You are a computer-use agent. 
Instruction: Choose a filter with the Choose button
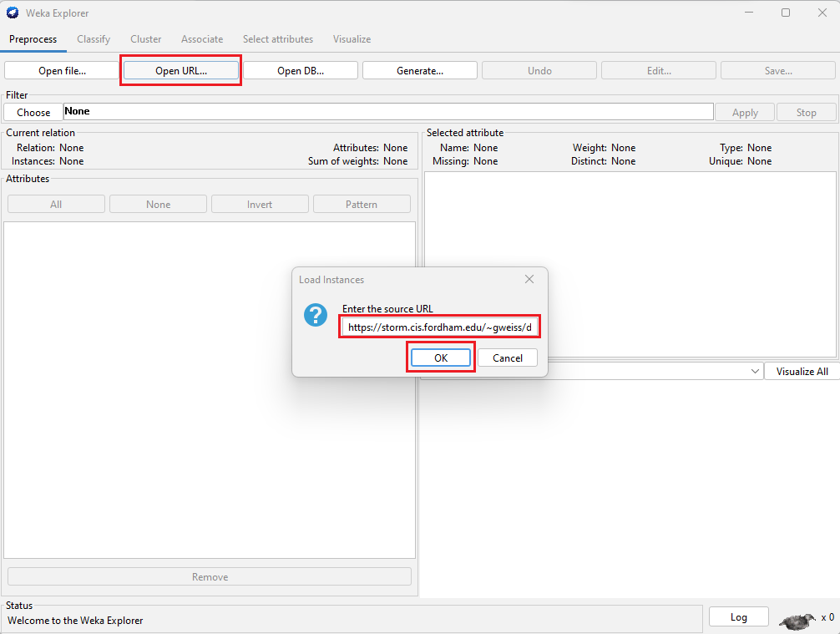(33, 113)
